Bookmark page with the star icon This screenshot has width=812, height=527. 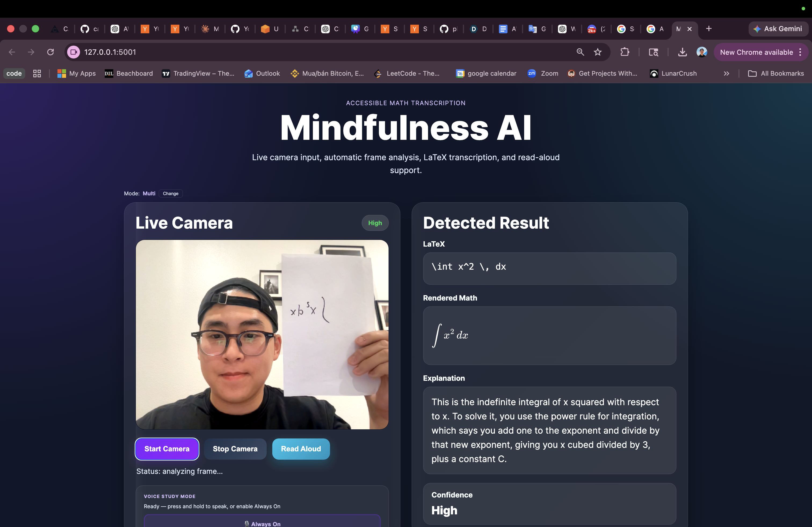tap(597, 52)
